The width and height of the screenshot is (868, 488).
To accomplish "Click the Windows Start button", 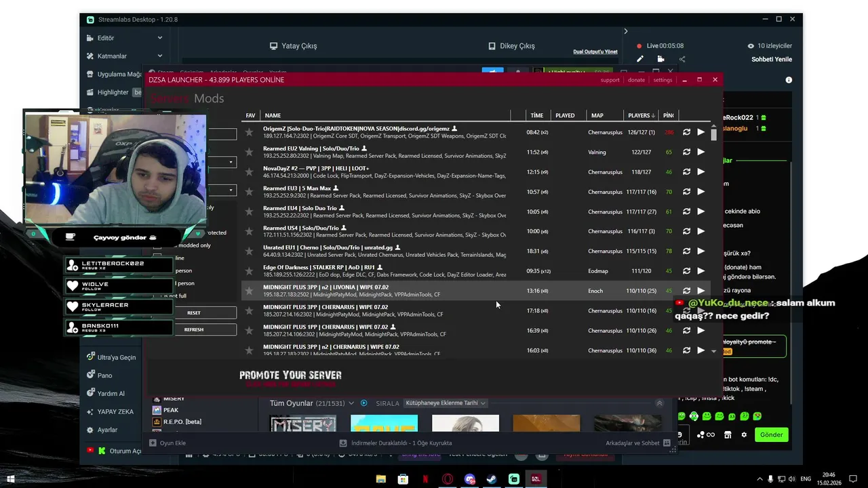I will coord(11,479).
